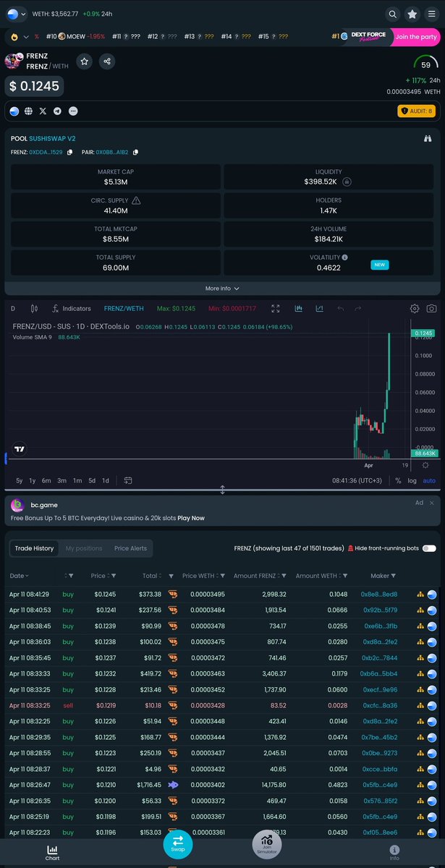This screenshot has height=868, width=445.
Task: Open the FRENZ Telegram link icon
Action: click(57, 111)
